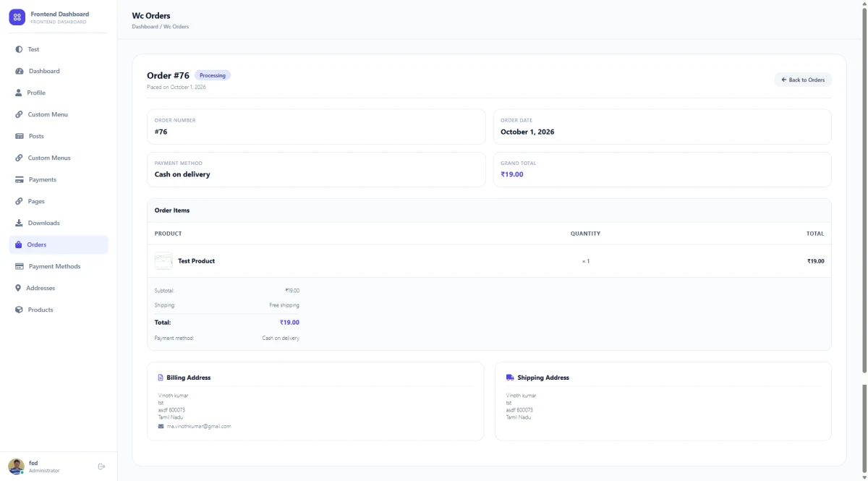
Task: Click the Pages link sidebar icon
Action: [x=19, y=201]
